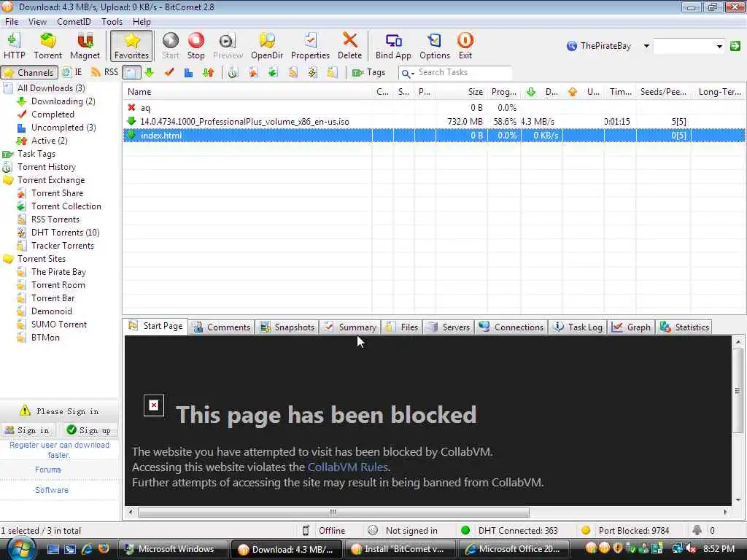Open the RSS toolbar button

click(x=104, y=72)
